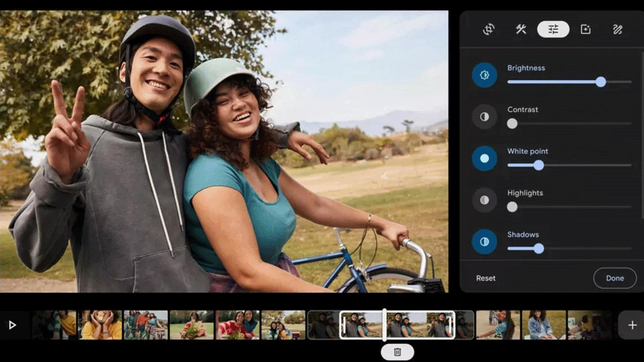Add a clip with the plus button
Screen dimensions: 644x362
click(x=632, y=325)
